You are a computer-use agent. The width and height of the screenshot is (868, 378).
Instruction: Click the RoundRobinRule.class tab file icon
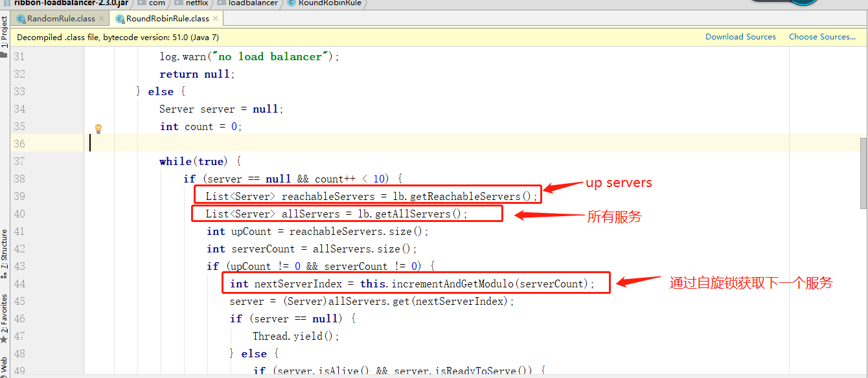tap(119, 19)
